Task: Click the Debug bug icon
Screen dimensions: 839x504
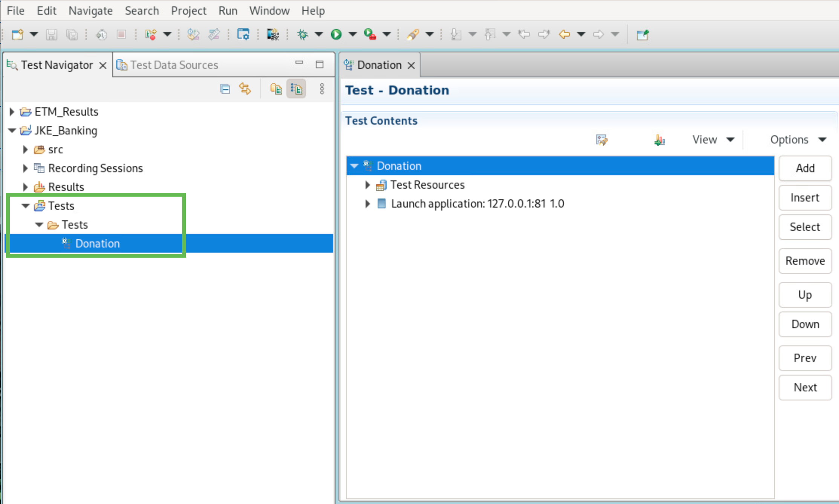Action: 302,34
